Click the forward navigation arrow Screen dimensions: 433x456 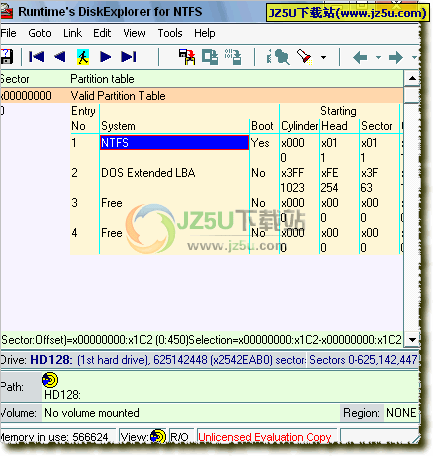[396, 57]
